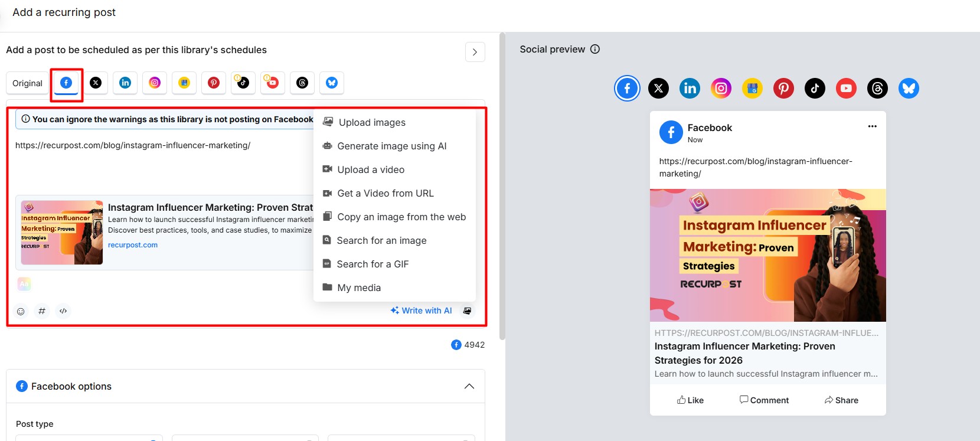The width and height of the screenshot is (980, 441).
Task: Show TikTok preview in Social preview
Action: coord(815,89)
